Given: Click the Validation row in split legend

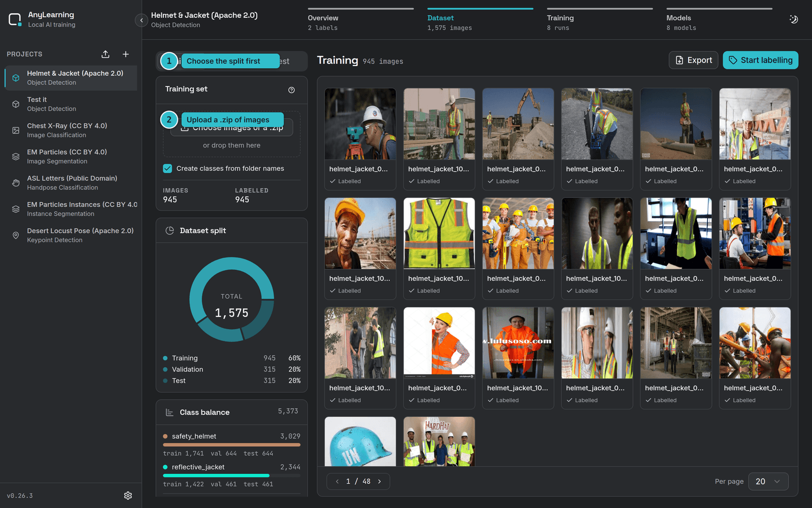Looking at the screenshot, I should (x=231, y=369).
